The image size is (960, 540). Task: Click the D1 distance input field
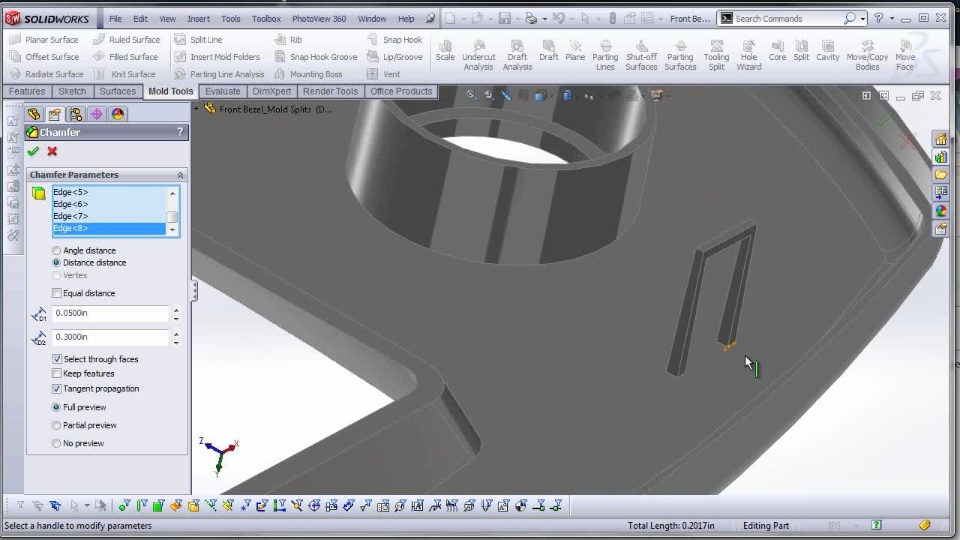coord(110,313)
